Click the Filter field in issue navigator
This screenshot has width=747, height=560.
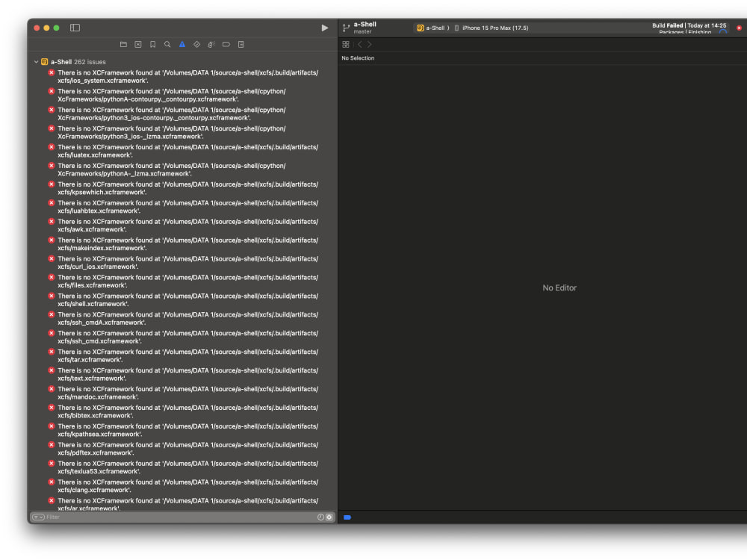pyautogui.click(x=181, y=517)
